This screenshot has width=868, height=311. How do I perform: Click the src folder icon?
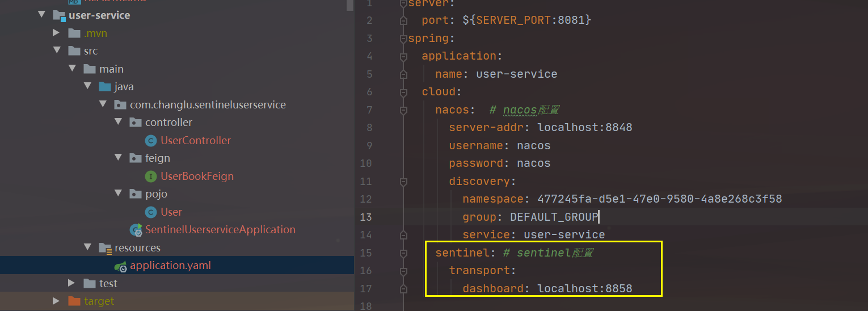pyautogui.click(x=74, y=51)
